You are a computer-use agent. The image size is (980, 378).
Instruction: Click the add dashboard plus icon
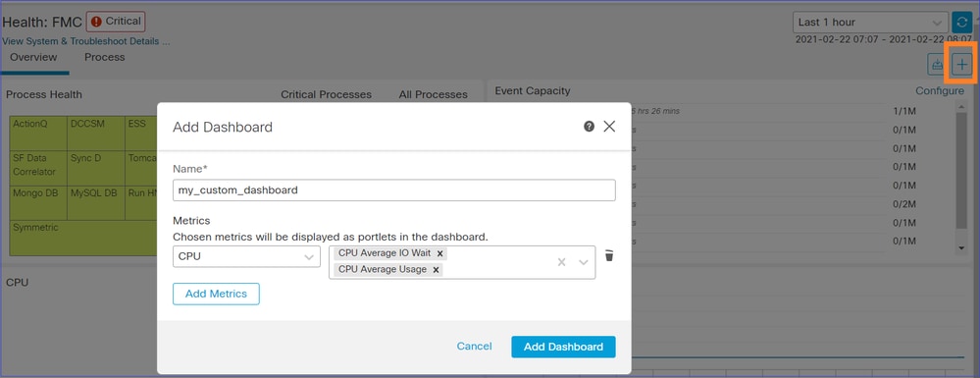click(x=962, y=64)
